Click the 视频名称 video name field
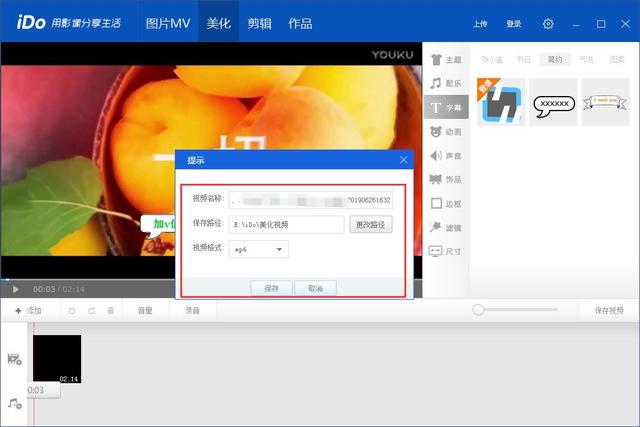This screenshot has height=427, width=640. click(x=310, y=200)
